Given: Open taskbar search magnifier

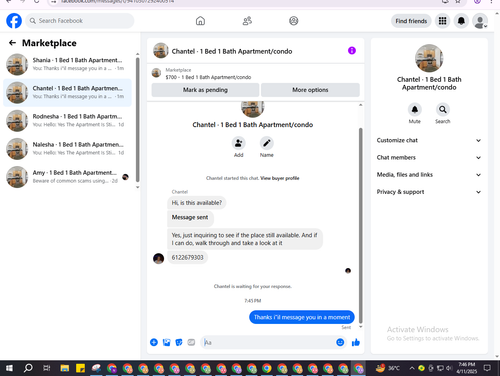Looking at the screenshot, I should point(28,368).
